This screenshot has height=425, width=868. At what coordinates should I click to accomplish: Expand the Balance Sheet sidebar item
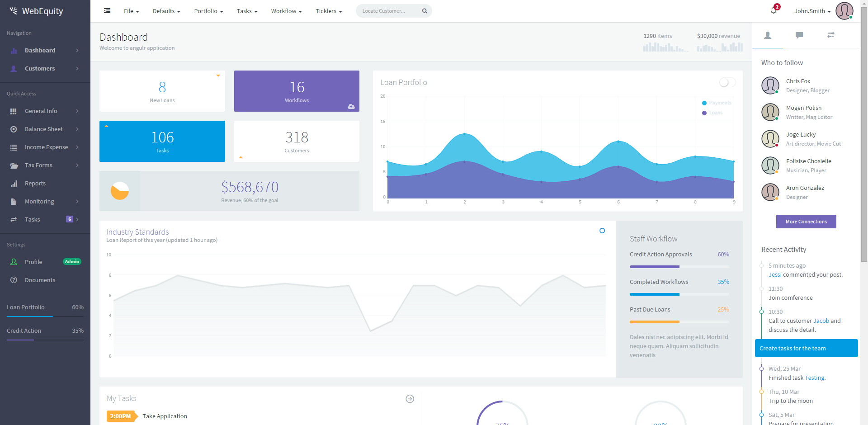tap(44, 129)
